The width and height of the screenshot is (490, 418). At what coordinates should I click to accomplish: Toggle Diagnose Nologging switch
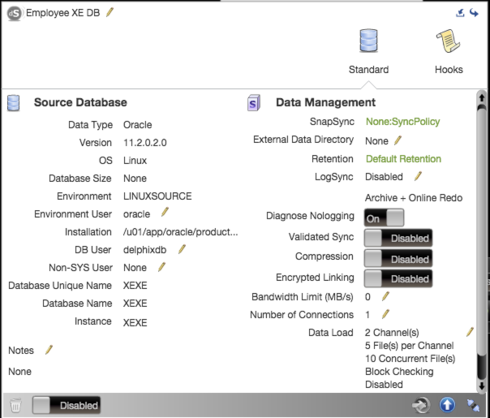[x=384, y=218]
